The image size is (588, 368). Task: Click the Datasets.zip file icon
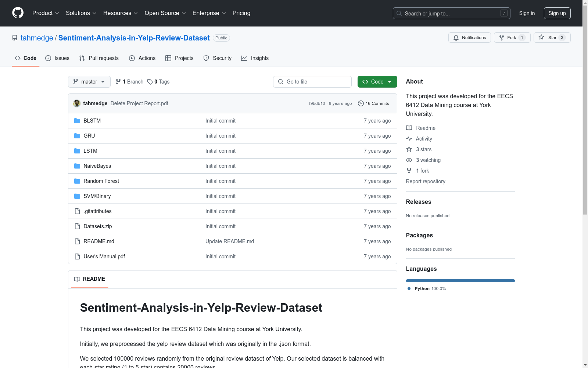(77, 226)
